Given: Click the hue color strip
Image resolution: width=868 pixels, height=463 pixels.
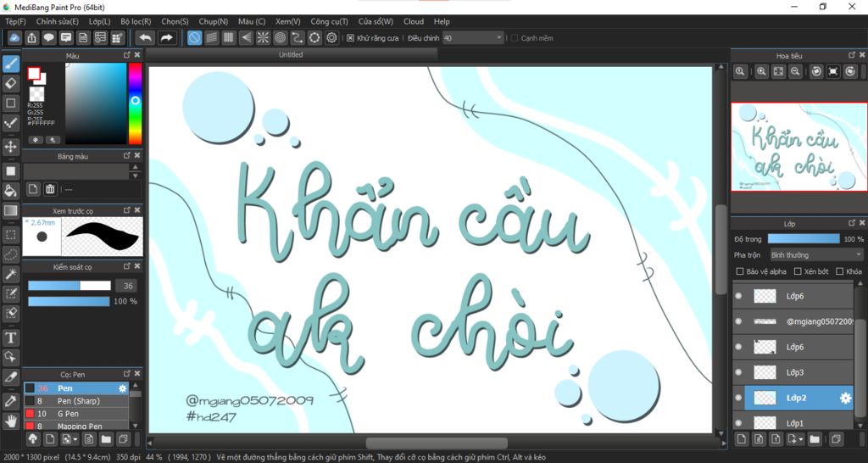Looking at the screenshot, I should point(135,103).
